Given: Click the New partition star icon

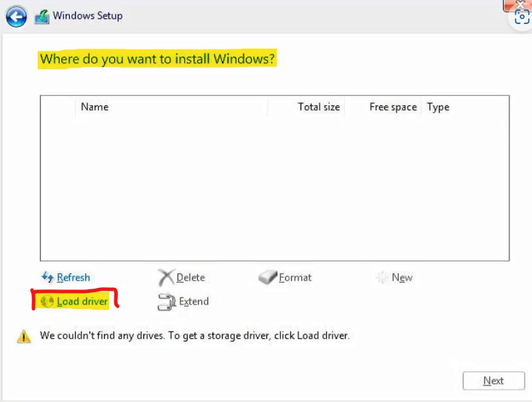Looking at the screenshot, I should [382, 277].
